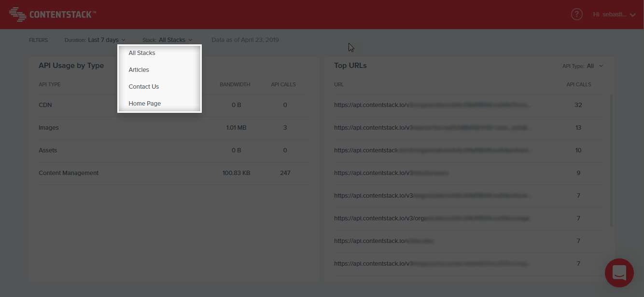The image size is (644, 297).
Task: Click the Contentstack logo
Action: [x=53, y=14]
